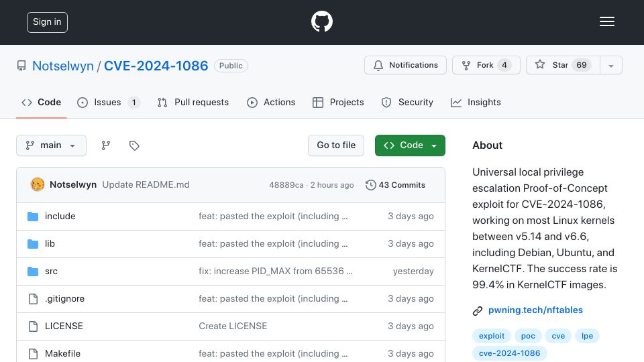The height and width of the screenshot is (362, 644).
Task: Open Notifications for this repository
Action: point(405,65)
